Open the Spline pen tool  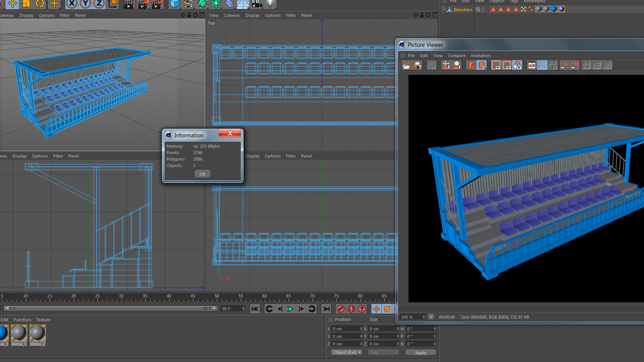pyautogui.click(x=189, y=4)
